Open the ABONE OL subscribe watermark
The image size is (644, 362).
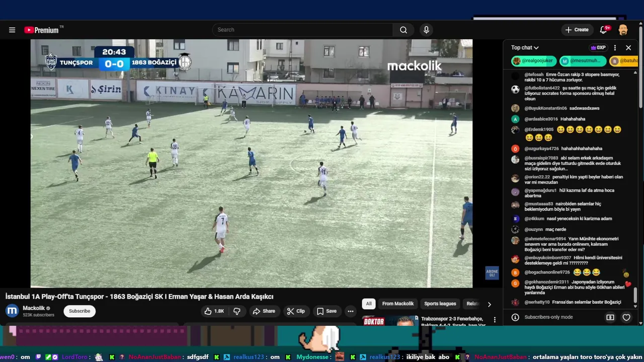[492, 273]
